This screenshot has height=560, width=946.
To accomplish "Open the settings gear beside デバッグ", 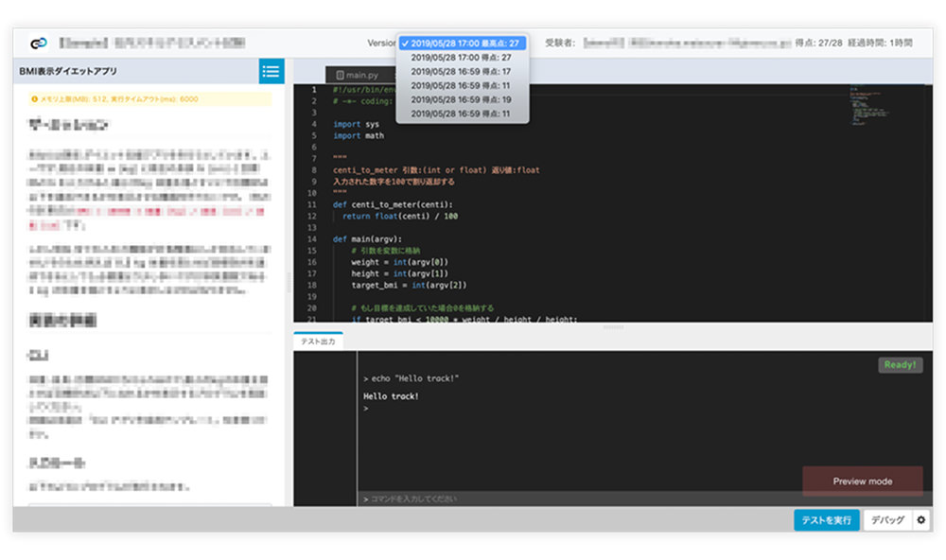I will pyautogui.click(x=921, y=520).
